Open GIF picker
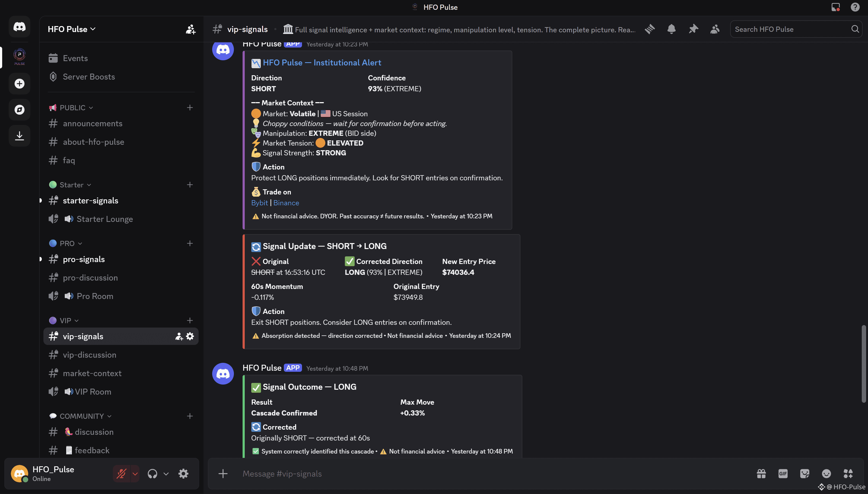Image resolution: width=868 pixels, height=494 pixels. [783, 474]
